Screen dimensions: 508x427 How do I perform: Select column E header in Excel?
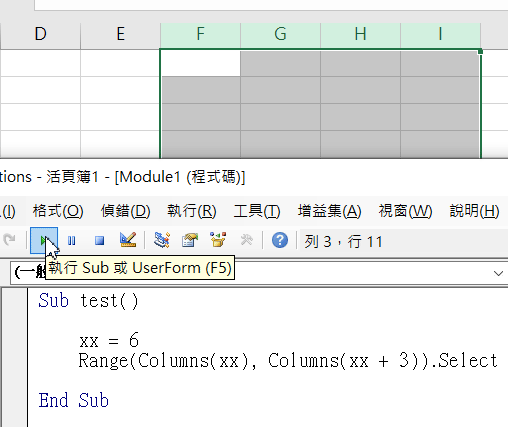120,34
